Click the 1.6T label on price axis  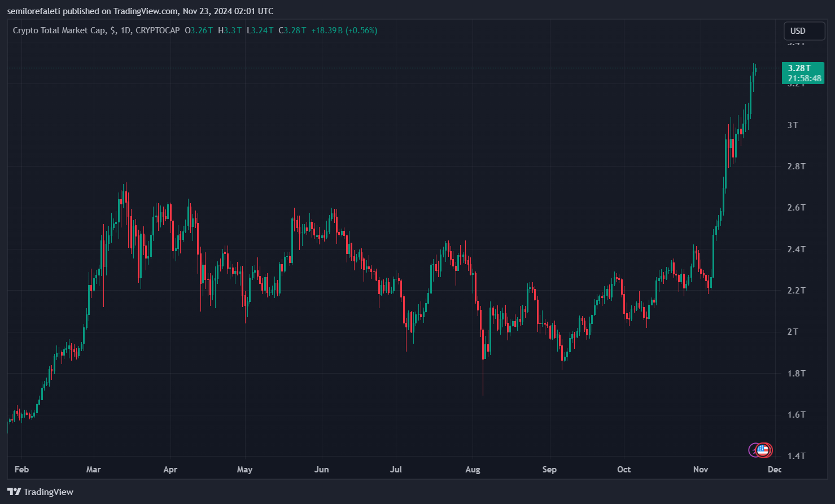pos(797,415)
